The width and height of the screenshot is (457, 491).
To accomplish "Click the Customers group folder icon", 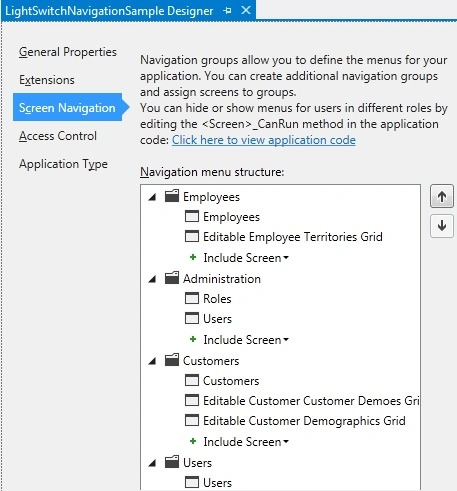I will click(172, 360).
